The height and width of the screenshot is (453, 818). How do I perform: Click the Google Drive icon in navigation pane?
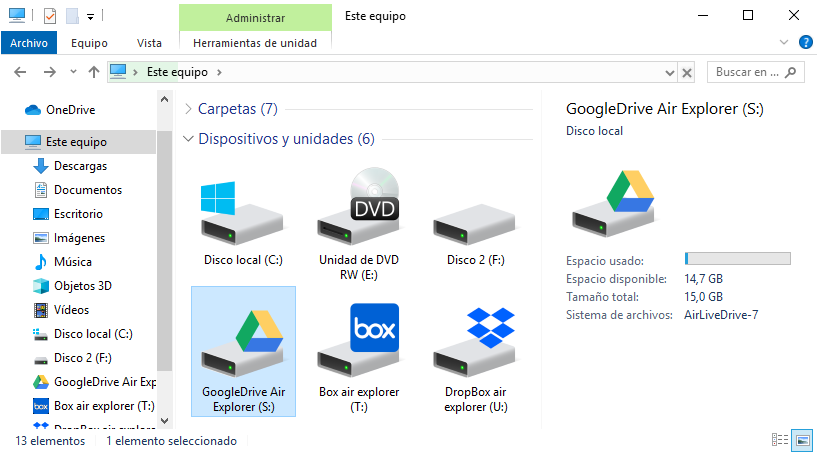[x=41, y=382]
